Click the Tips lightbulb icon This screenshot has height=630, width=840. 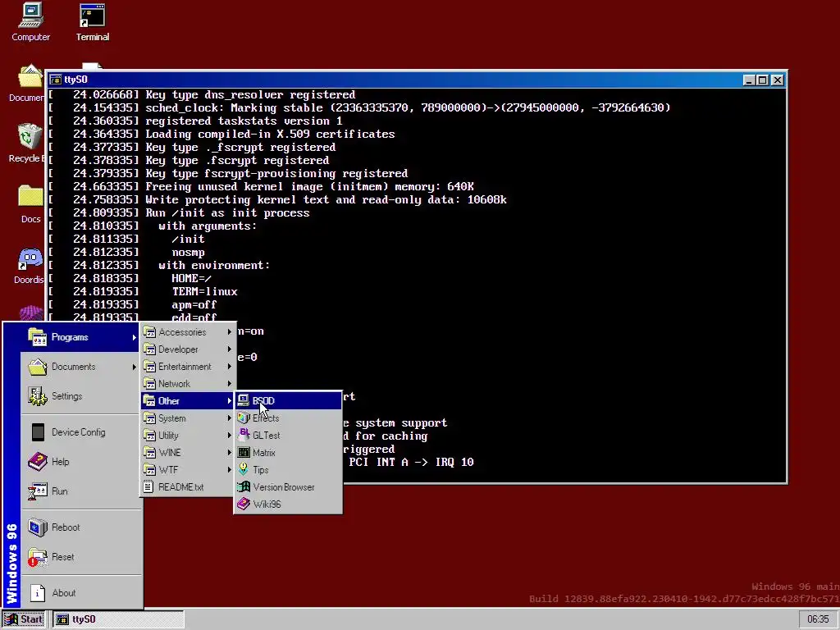coord(243,469)
